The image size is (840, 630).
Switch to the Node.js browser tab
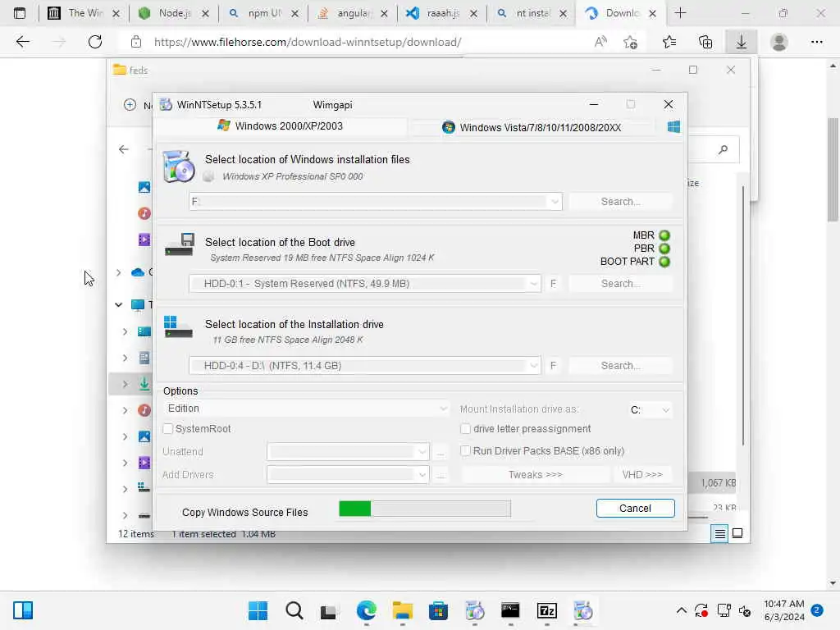174,13
